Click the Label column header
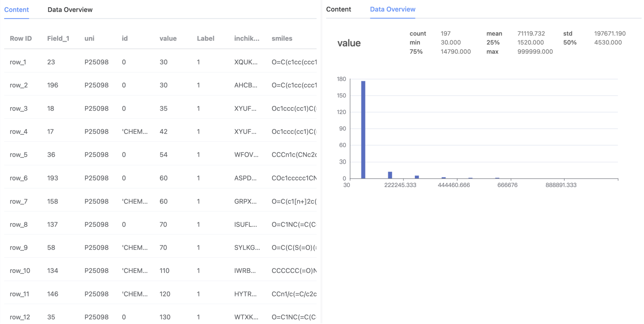 206,38
